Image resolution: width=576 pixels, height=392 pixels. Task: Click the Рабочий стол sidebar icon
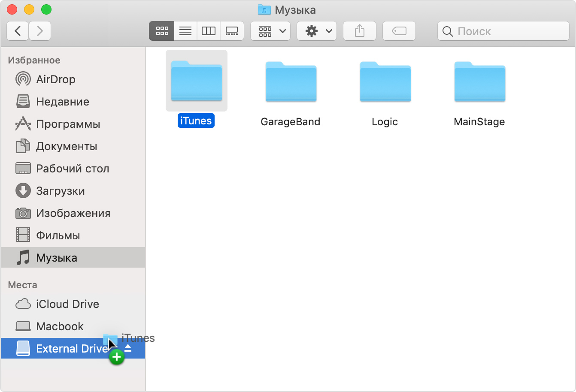(x=23, y=168)
